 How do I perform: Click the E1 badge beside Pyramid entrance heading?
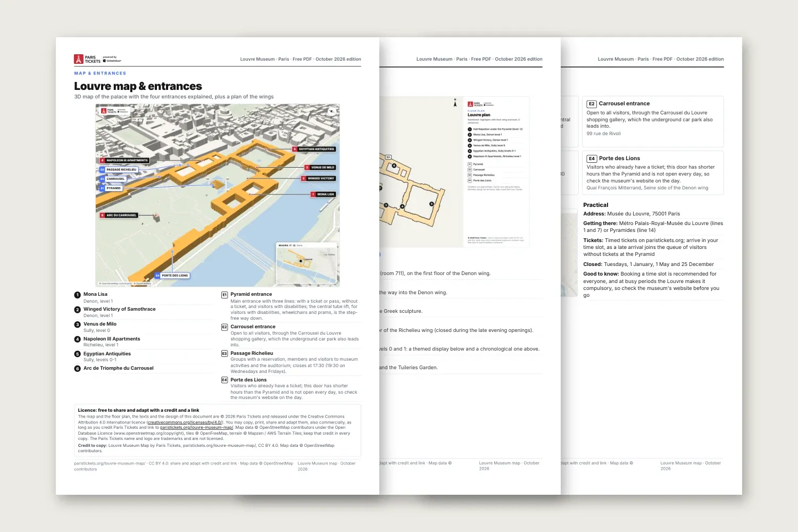click(225, 295)
